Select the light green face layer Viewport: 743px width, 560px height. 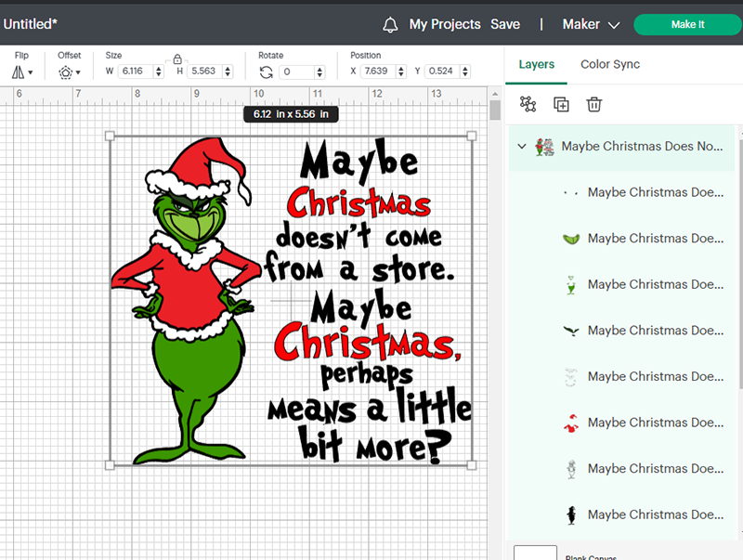coord(621,239)
